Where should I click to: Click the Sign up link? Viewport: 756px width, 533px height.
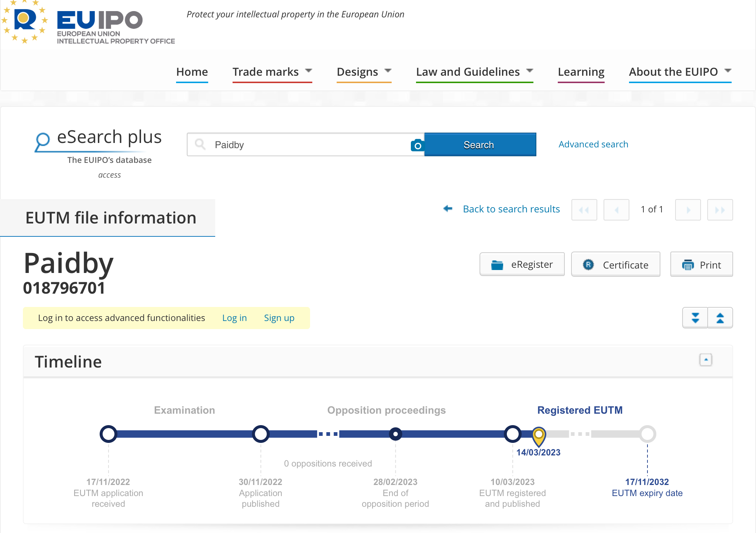click(279, 318)
